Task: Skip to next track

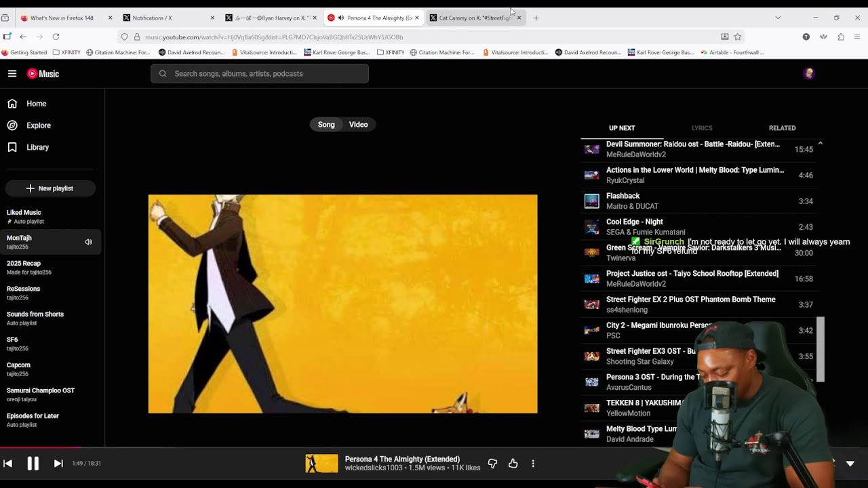Action: coord(58,464)
